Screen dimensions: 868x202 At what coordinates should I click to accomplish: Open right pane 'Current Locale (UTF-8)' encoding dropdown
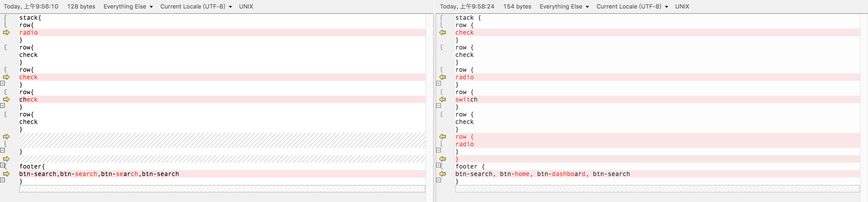pyautogui.click(x=632, y=6)
